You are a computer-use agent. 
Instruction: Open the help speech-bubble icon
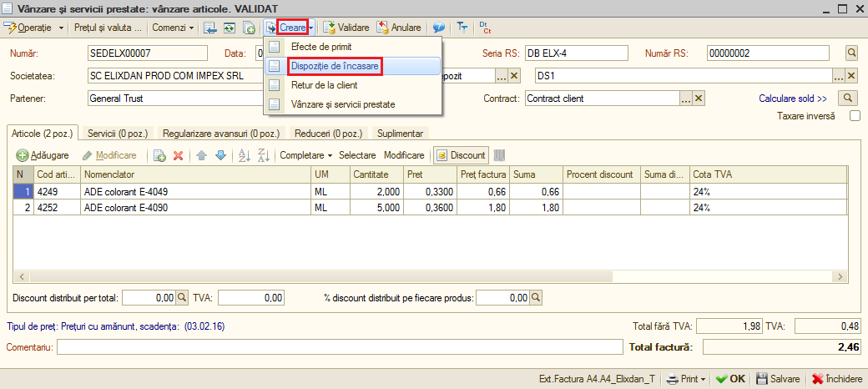pos(438,27)
